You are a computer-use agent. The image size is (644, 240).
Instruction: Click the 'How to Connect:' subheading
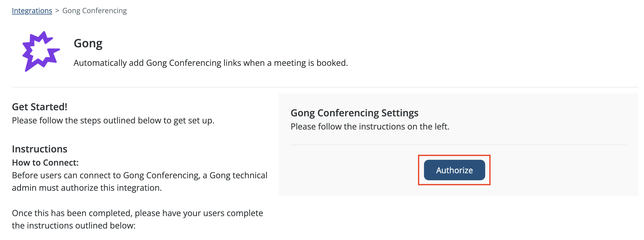tap(45, 163)
